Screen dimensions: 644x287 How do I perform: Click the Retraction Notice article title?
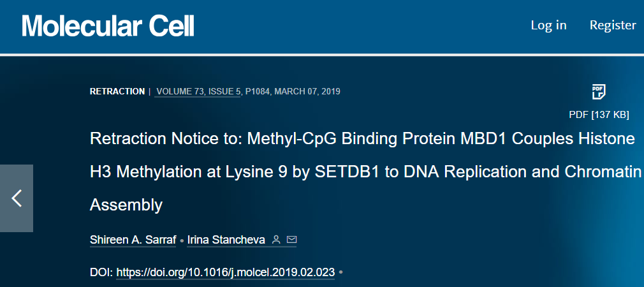coord(365,172)
